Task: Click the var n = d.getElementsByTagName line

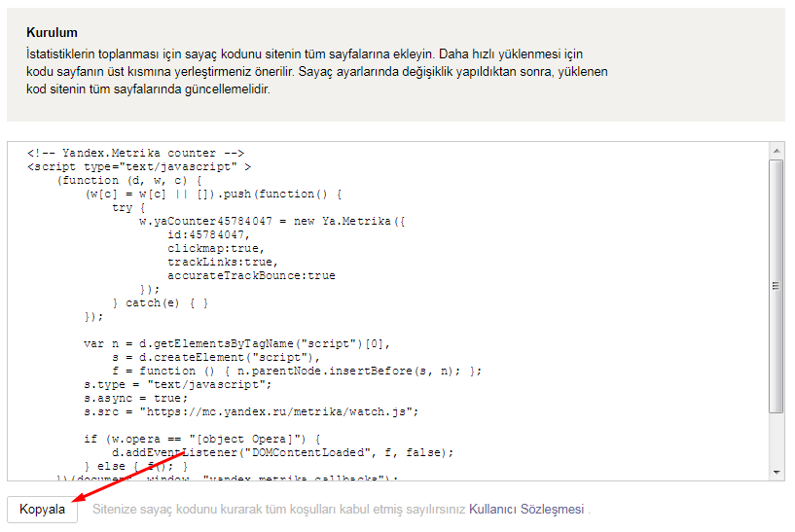Action: point(236,344)
